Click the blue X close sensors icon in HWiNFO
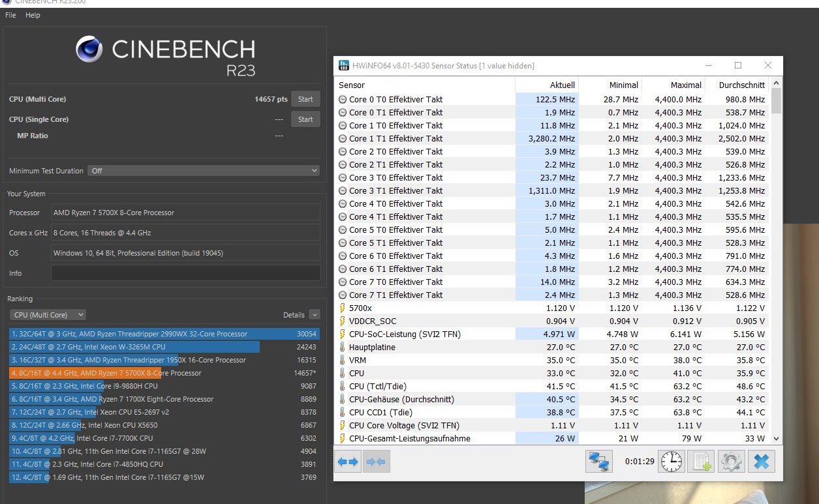The height and width of the screenshot is (504, 819). (x=762, y=462)
